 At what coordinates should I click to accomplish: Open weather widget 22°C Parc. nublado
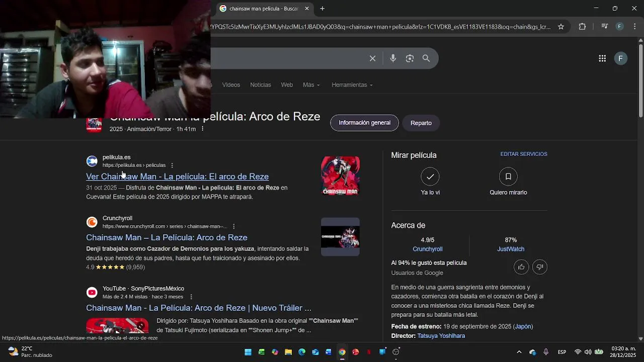[31, 352]
